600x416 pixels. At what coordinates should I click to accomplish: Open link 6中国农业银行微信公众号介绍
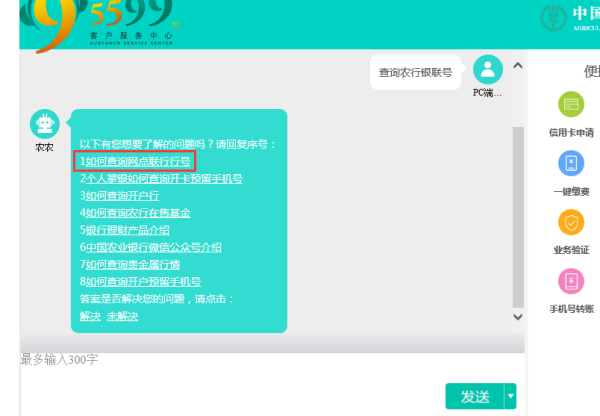(150, 247)
